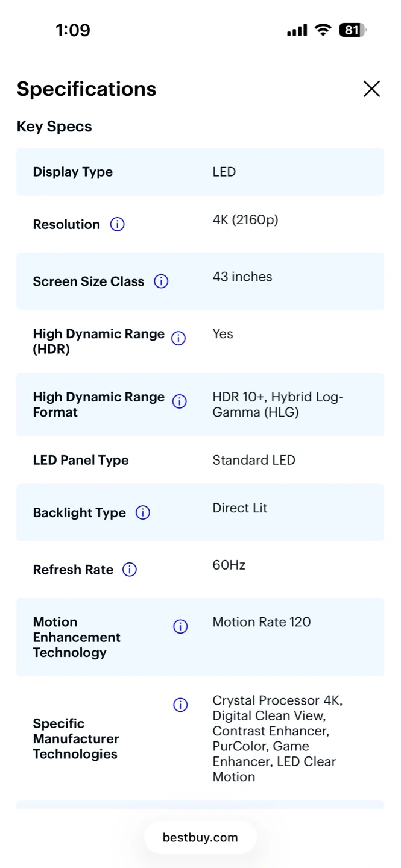The height and width of the screenshot is (868, 401).
Task: Tap the Key Specs section heading
Action: coord(54,127)
